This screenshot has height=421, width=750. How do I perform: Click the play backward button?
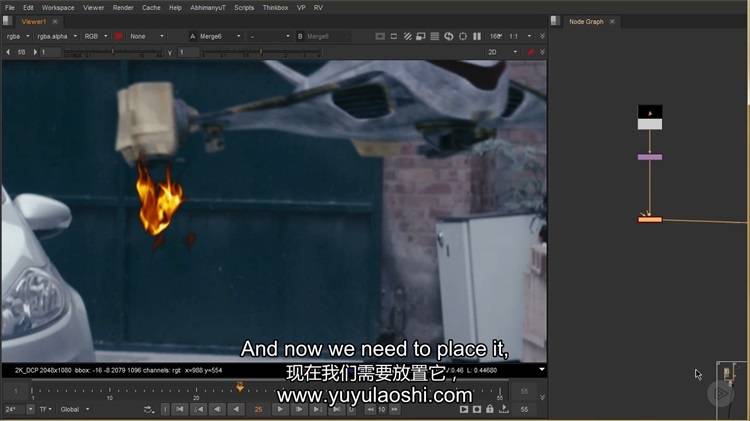237,409
